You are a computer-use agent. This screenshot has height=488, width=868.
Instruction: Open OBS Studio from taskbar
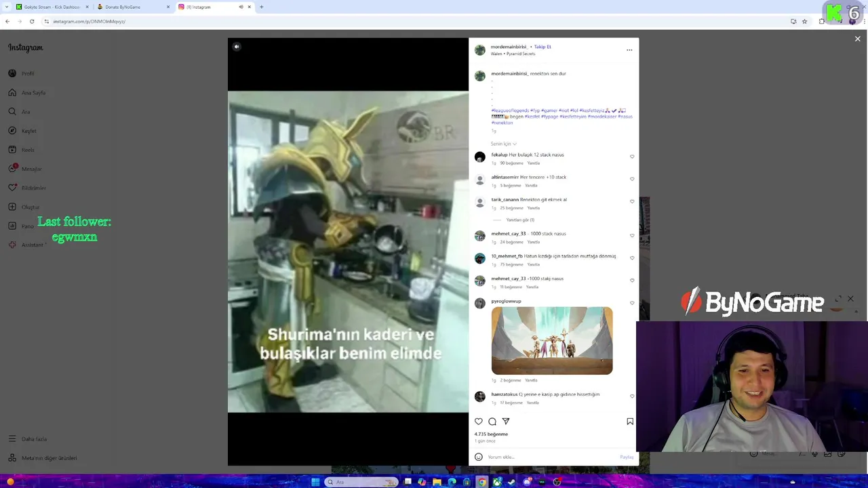tap(557, 482)
